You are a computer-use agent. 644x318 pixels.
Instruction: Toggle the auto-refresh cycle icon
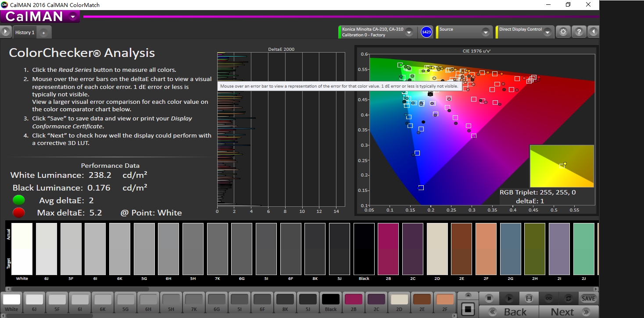coord(568,298)
